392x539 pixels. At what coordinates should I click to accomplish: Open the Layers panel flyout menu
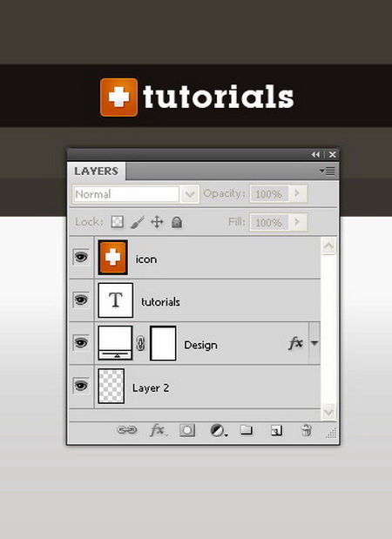pyautogui.click(x=327, y=171)
